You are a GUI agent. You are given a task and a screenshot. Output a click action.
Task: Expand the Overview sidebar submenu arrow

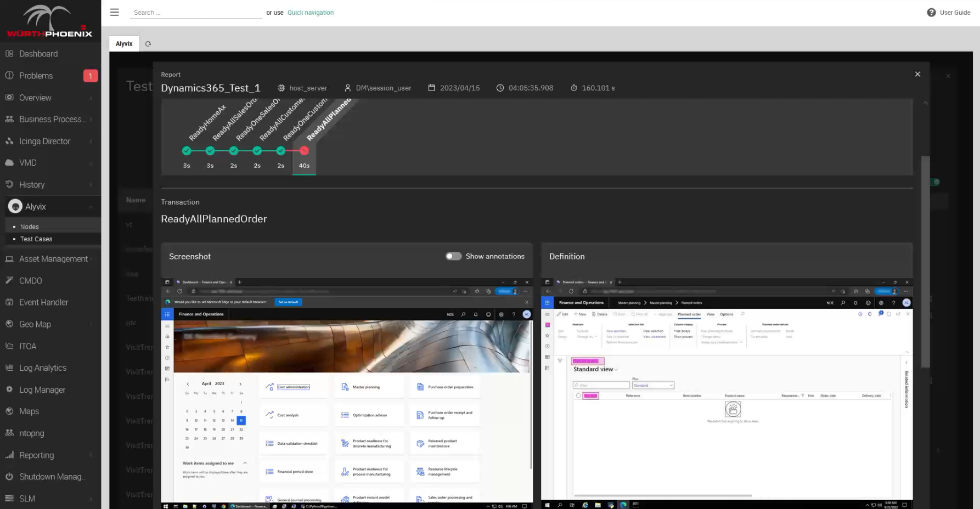(x=91, y=98)
